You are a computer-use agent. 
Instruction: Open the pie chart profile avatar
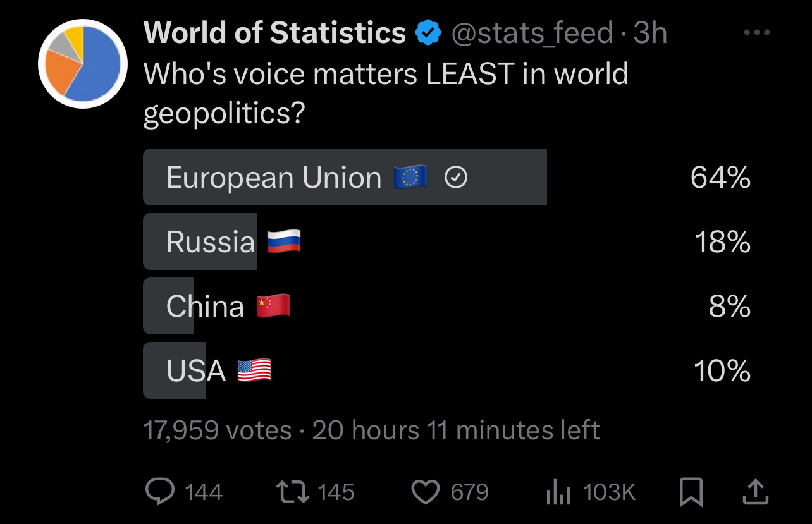pyautogui.click(x=79, y=63)
